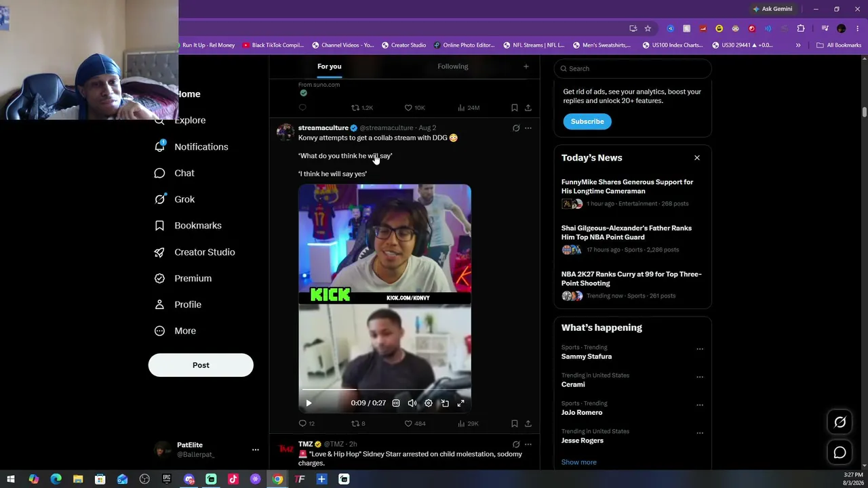868x488 pixels.
Task: Open Grok from the sidebar
Action: pos(174,199)
